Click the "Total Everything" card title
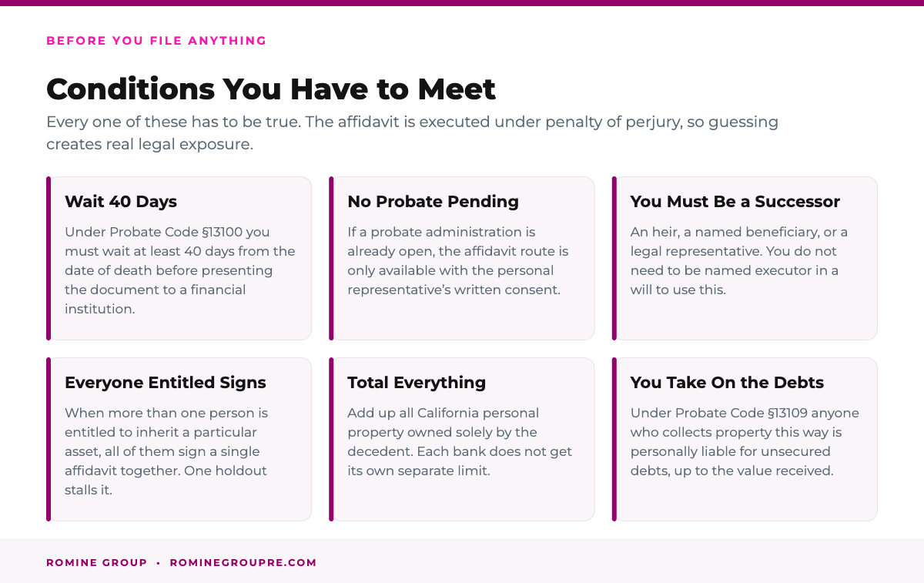The width and height of the screenshot is (924, 583). [417, 383]
